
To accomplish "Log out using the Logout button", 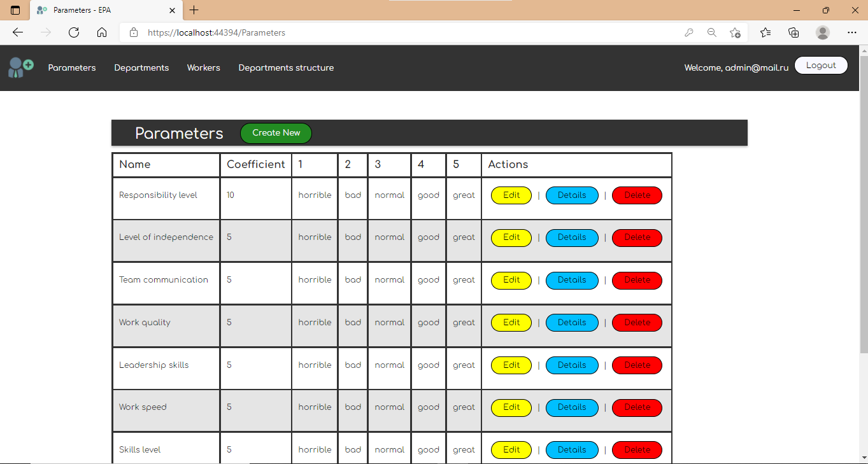I will click(821, 66).
